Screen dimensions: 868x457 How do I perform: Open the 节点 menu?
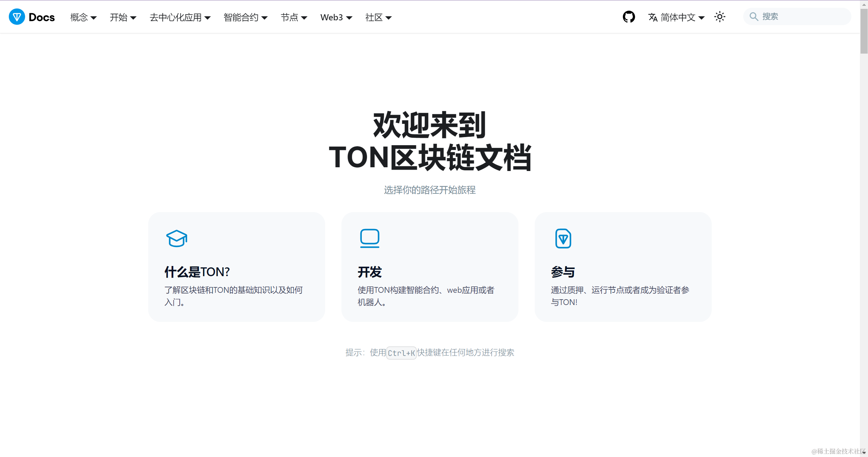click(294, 17)
